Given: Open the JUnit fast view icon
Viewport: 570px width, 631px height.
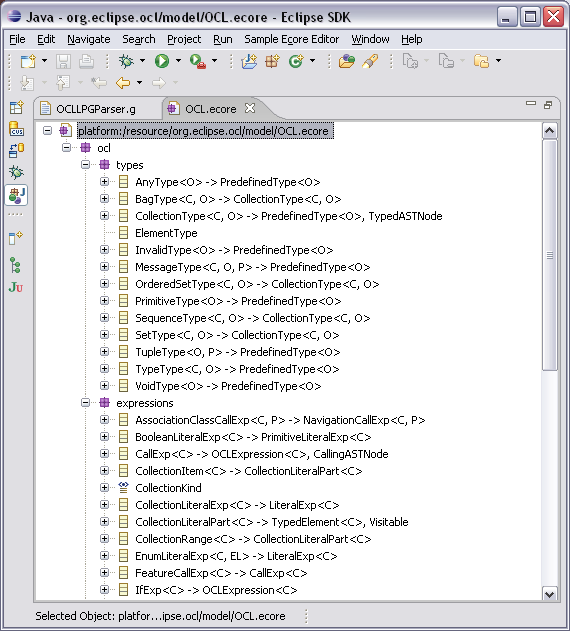Looking at the screenshot, I should pos(16,287).
